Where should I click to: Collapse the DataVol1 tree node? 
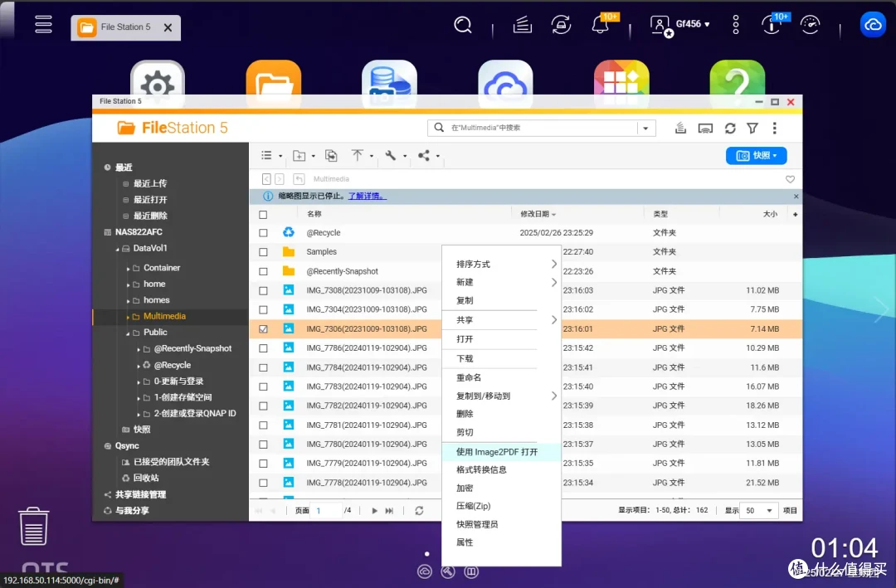[x=118, y=249]
